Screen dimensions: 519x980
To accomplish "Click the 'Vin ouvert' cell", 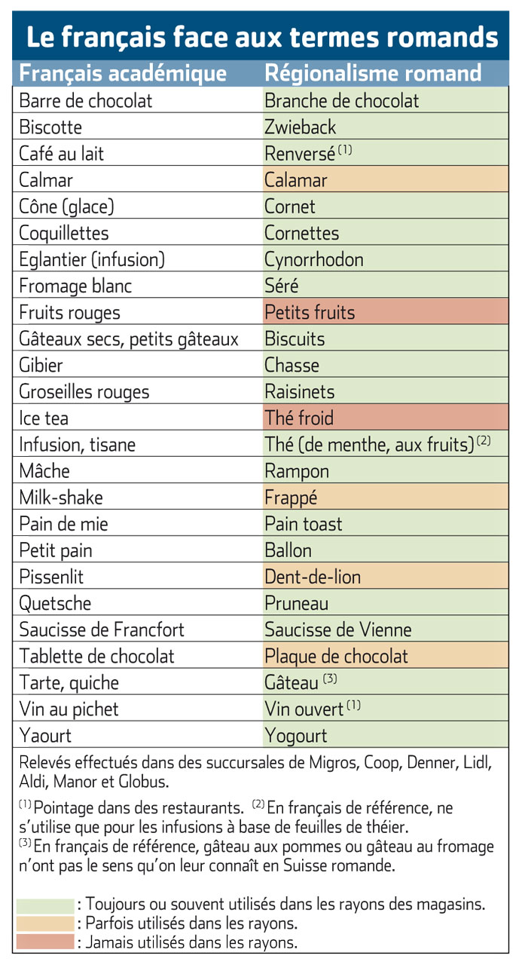I will coord(384,709).
